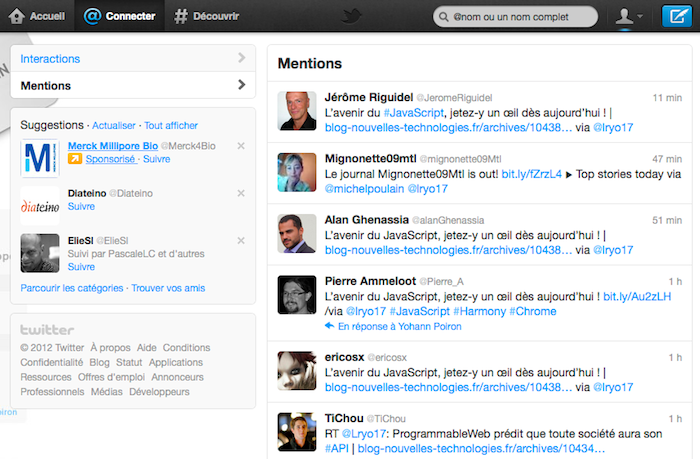The height and width of the screenshot is (459, 700).
Task: Click the Sponsorisé promoted arrow icon
Action: (75, 159)
